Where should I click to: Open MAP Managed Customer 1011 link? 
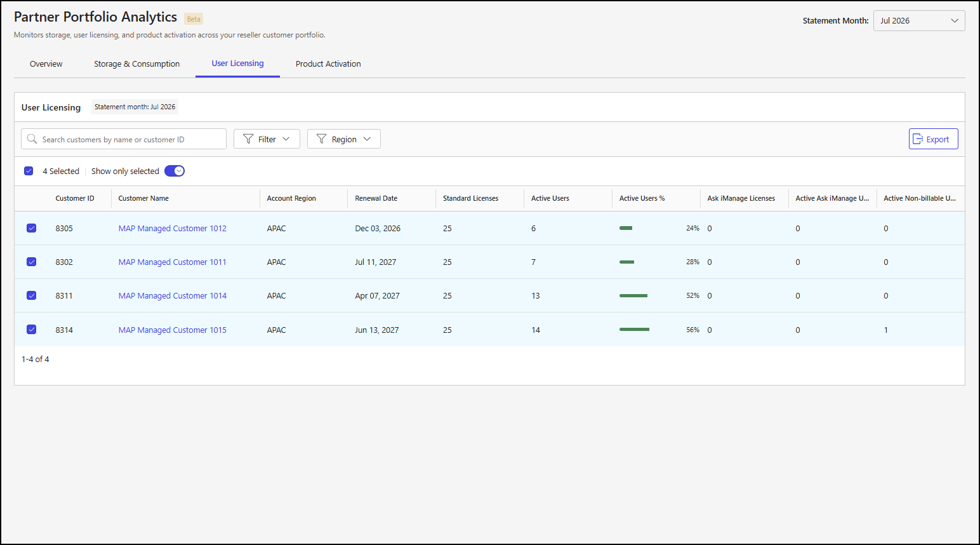click(x=173, y=262)
